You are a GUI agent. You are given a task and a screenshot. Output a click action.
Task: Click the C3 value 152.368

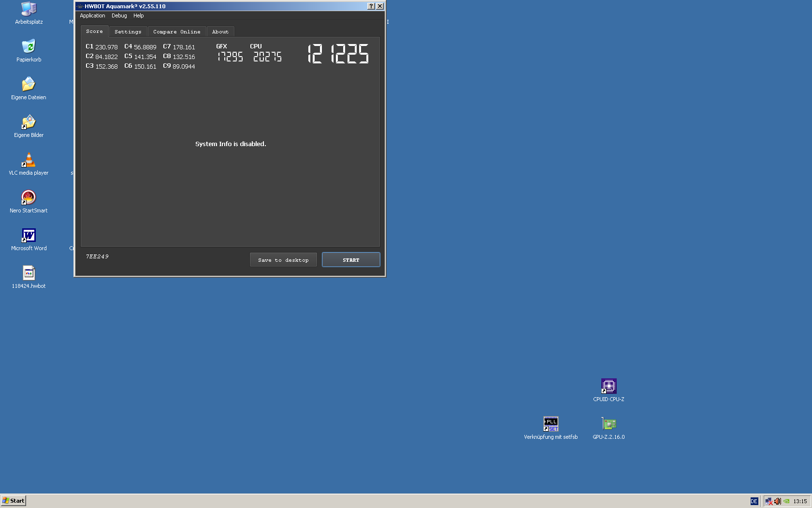point(106,66)
